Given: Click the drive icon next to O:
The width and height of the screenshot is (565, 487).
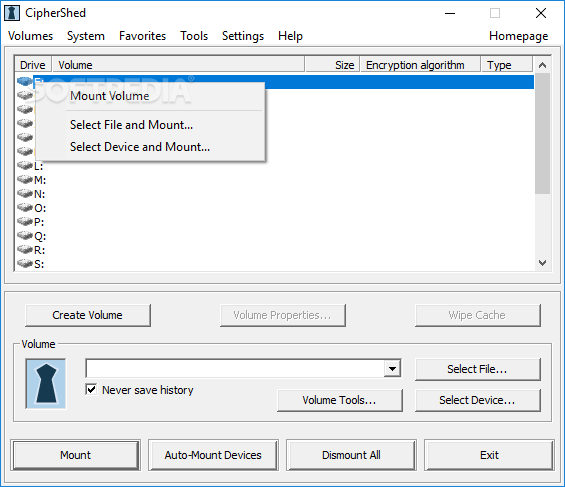Looking at the screenshot, I should (25, 207).
